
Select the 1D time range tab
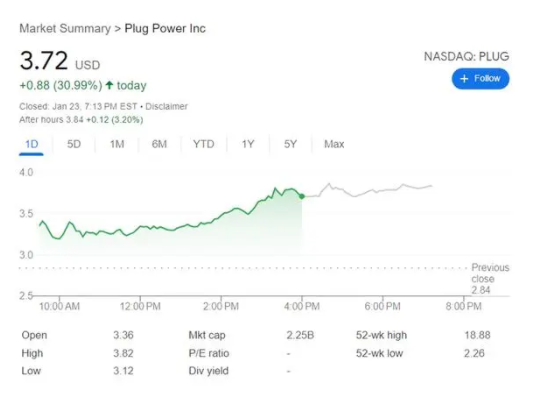31,144
